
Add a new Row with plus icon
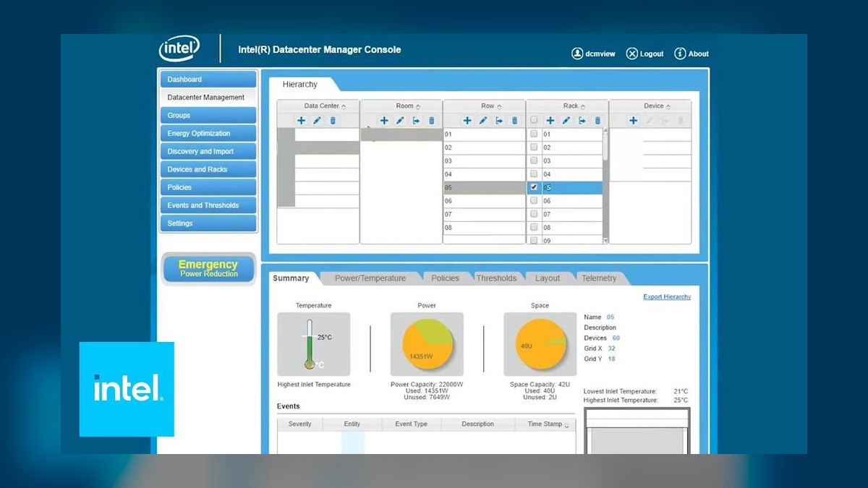(467, 121)
